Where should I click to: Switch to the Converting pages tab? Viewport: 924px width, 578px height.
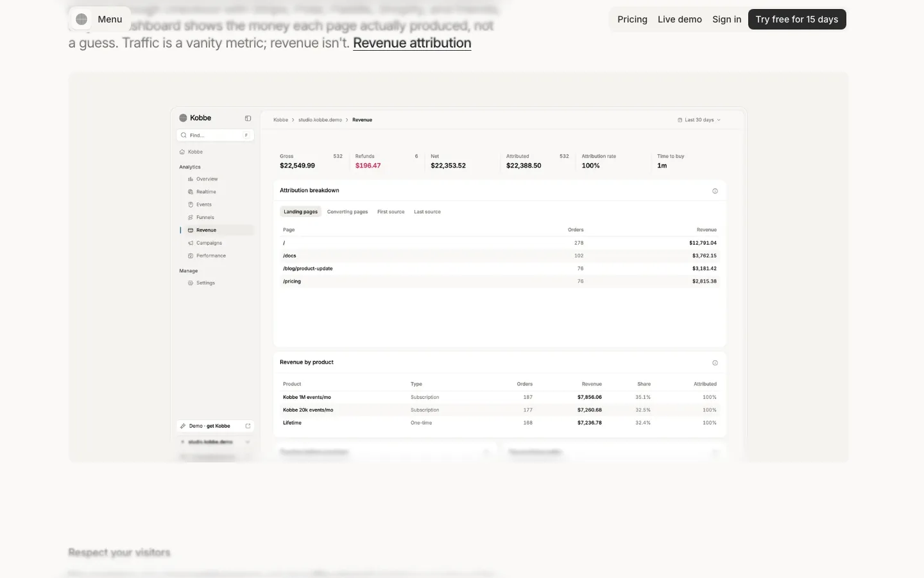pyautogui.click(x=347, y=212)
